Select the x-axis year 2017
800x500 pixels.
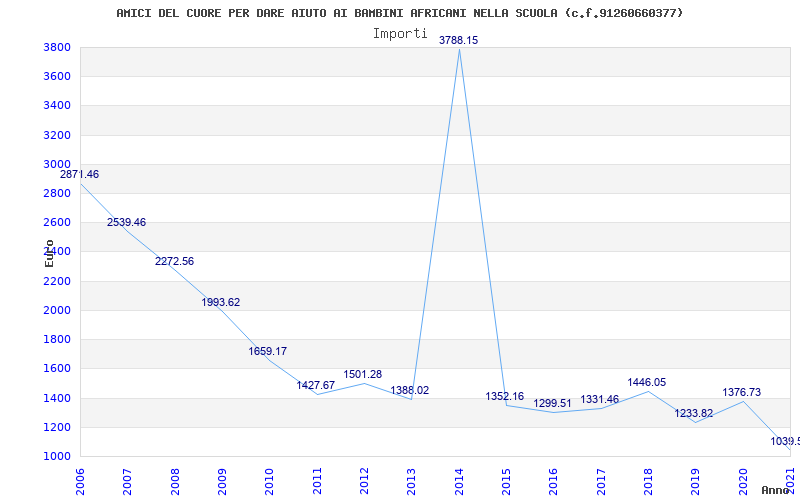click(602, 481)
